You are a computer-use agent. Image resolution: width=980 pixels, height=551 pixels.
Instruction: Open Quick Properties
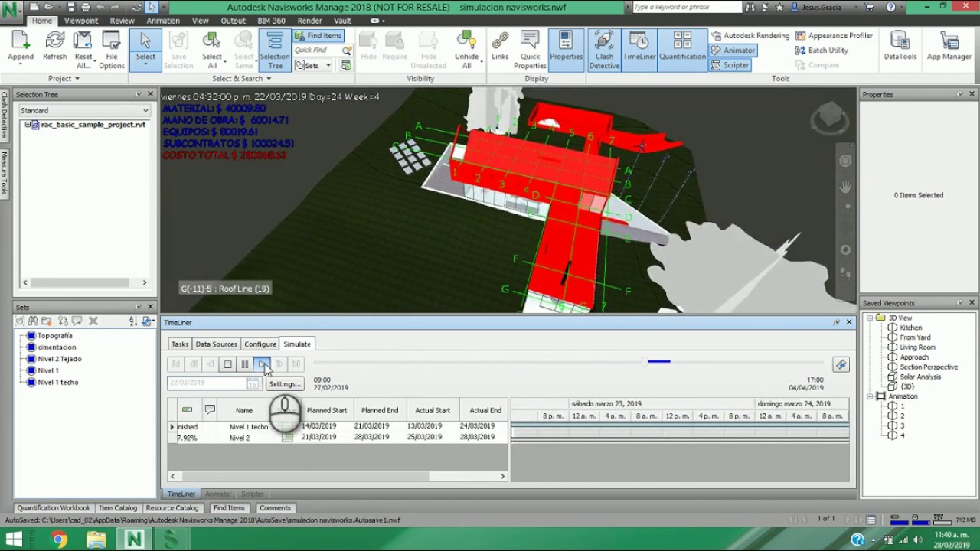(530, 50)
